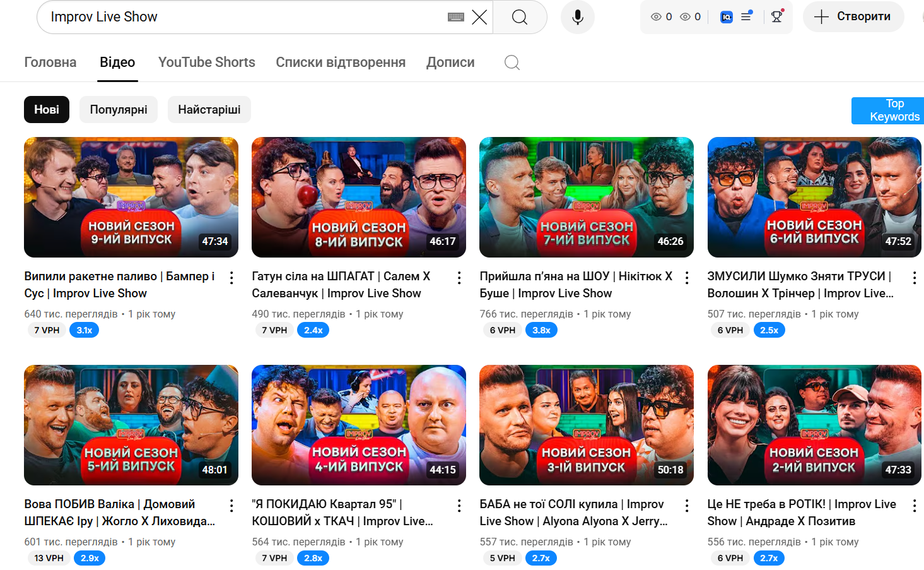
Task: Click the 13 VPH badge
Action: tap(49, 558)
